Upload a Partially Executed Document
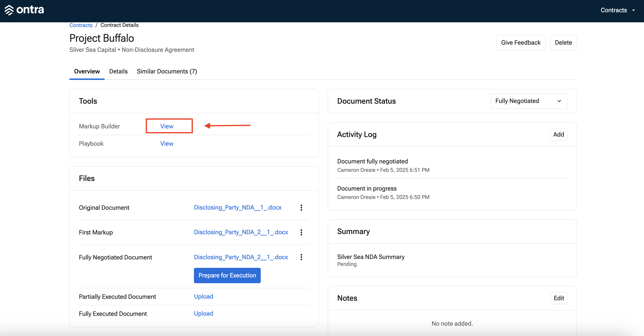644x336 pixels. click(204, 296)
